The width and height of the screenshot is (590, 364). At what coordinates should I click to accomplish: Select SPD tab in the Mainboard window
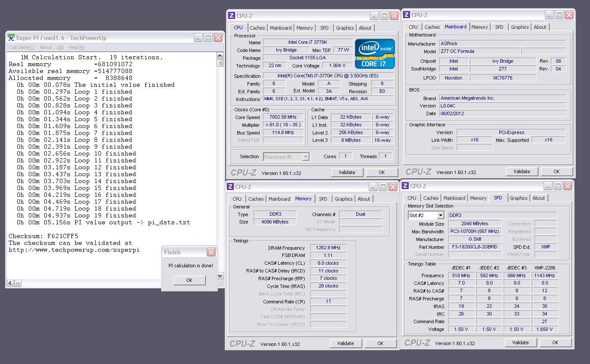499,27
